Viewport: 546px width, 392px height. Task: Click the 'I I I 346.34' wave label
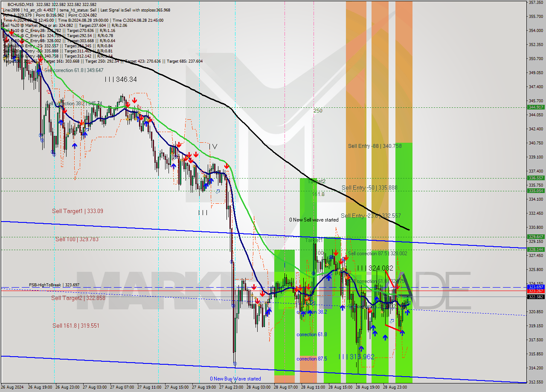click(x=121, y=79)
